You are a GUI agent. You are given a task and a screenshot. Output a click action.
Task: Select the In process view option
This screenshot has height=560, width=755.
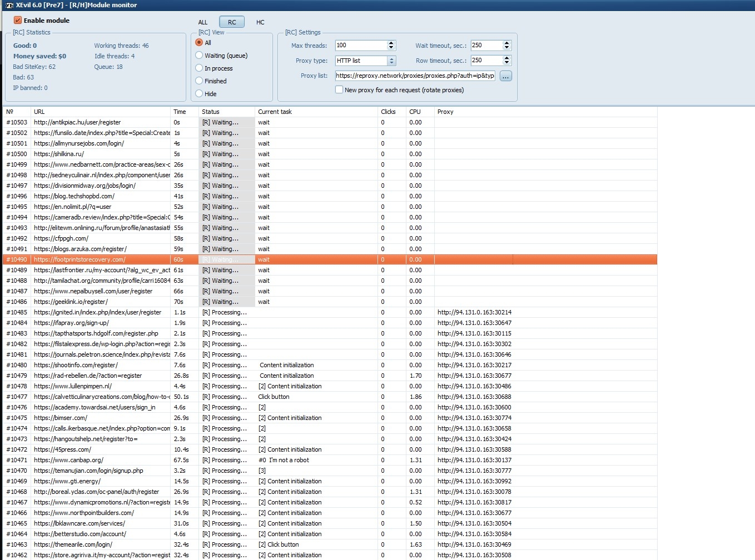tap(199, 68)
